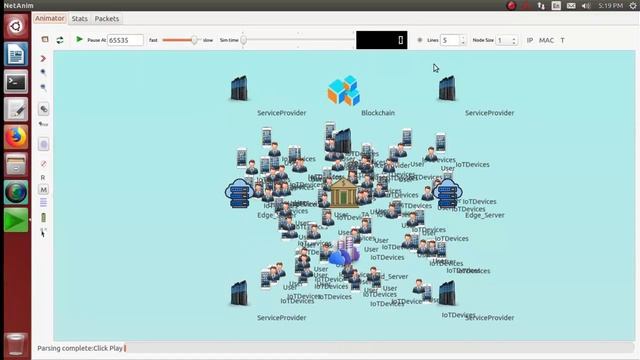
Task: Select the purple cloud server node
Action: [344, 252]
